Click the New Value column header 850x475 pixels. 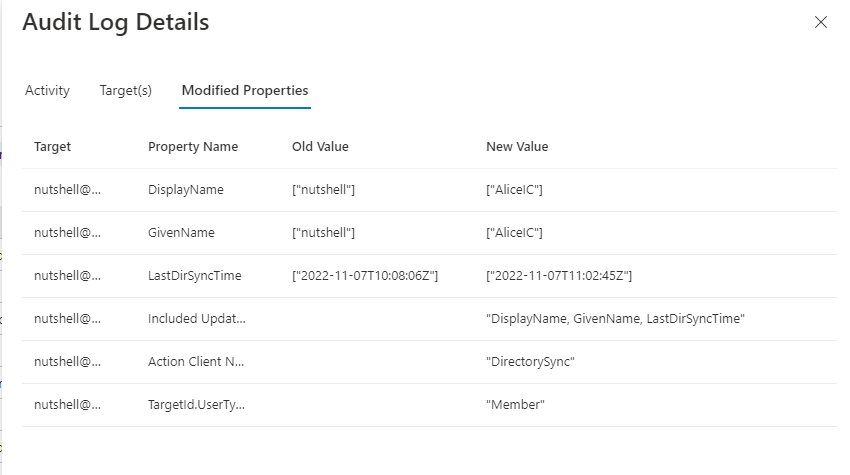tap(517, 147)
